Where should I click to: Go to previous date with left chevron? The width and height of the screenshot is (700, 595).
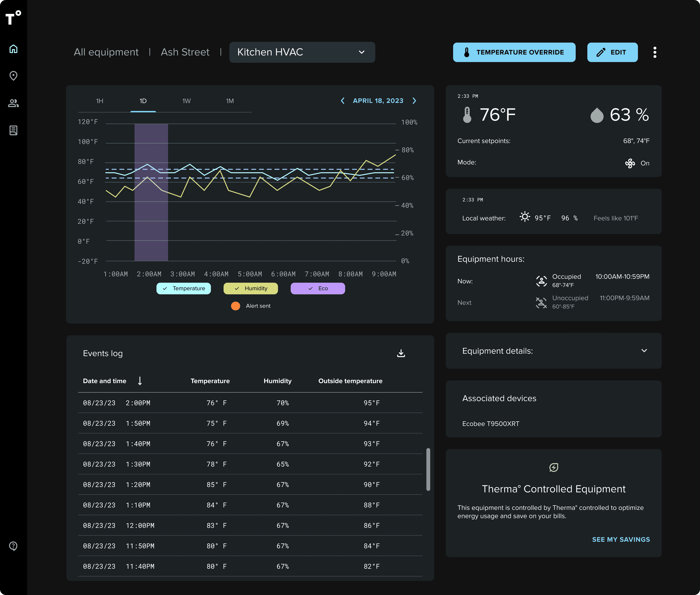point(343,101)
